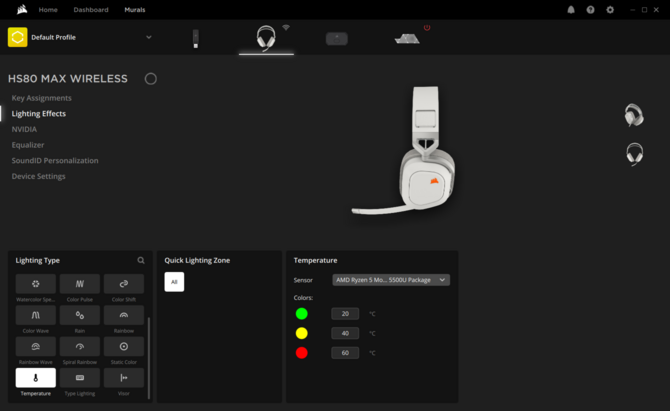Click the headset earcup logo preview

434,181
